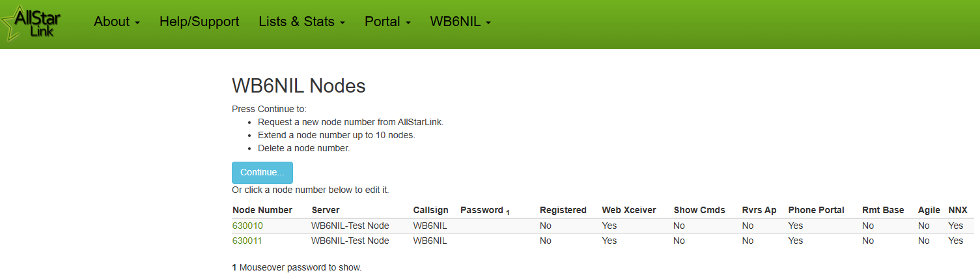This screenshot has width=980, height=279.
Task: Click the Callsign column header
Action: (431, 210)
